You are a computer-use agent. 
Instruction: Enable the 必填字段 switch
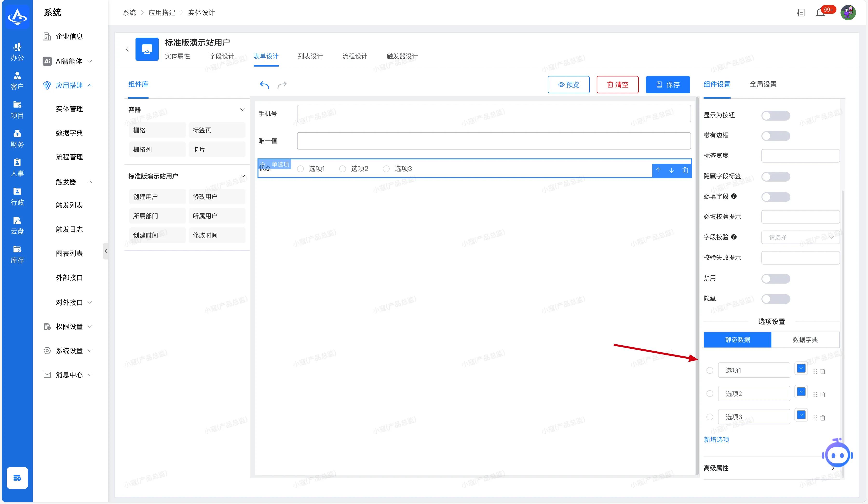click(775, 197)
